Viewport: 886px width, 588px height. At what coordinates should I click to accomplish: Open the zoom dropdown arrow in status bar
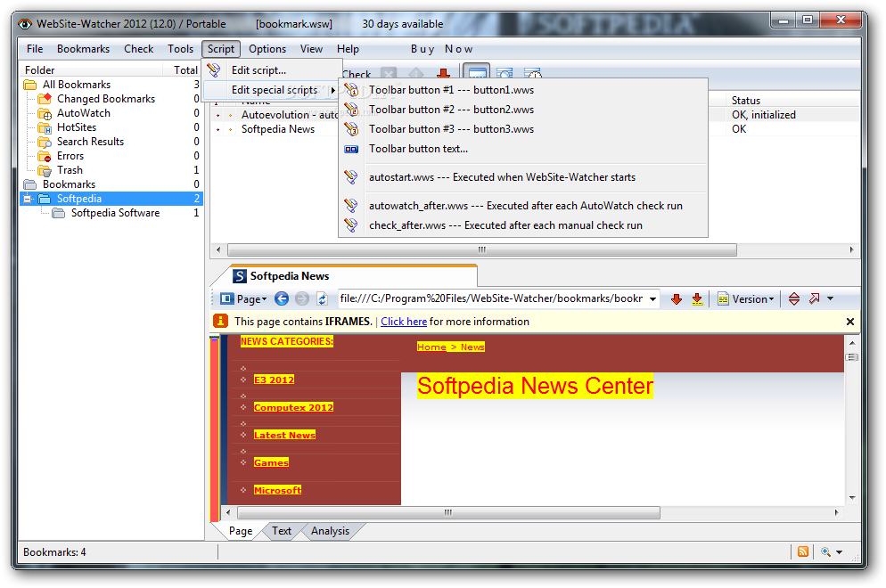[839, 552]
